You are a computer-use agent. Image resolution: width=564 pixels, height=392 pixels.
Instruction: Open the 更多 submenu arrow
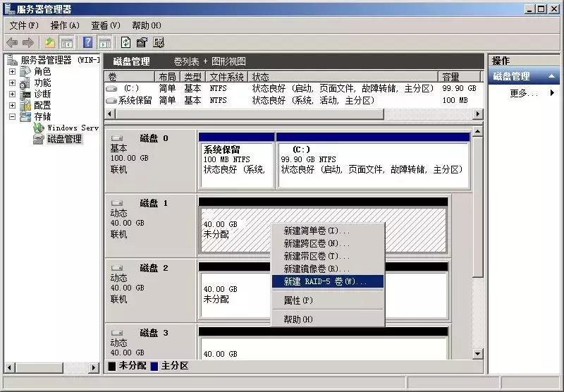click(552, 93)
